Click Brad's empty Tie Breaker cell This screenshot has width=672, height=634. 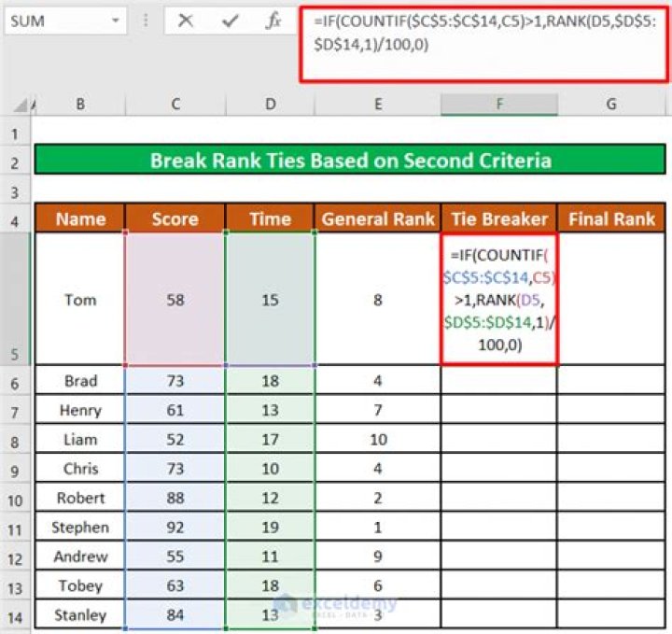tap(499, 380)
